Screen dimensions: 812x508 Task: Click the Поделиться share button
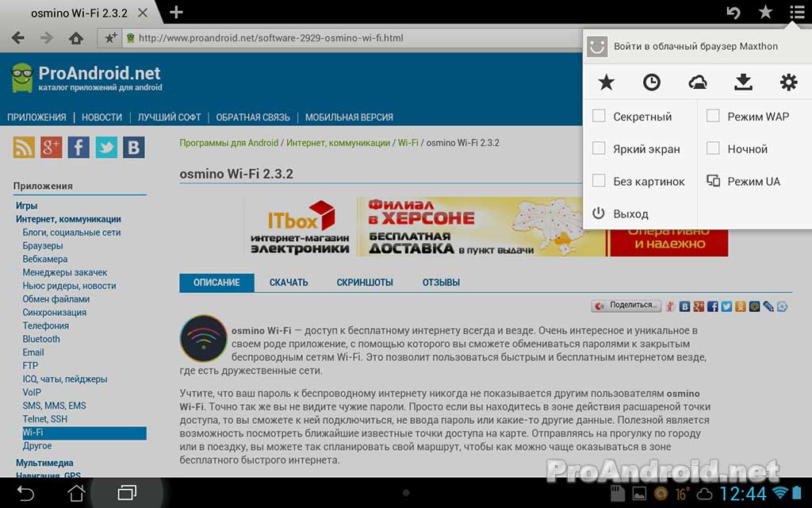(627, 306)
